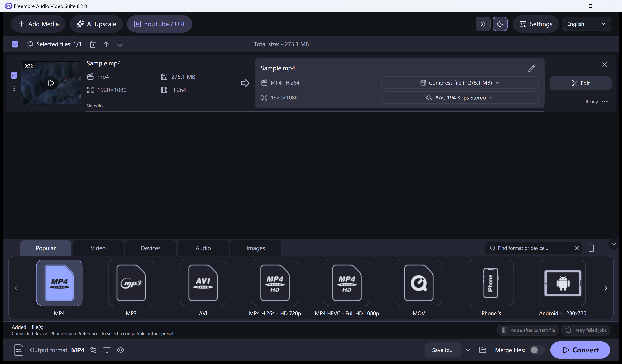Open the AAC 194 Kbps Stereo dropdown
This screenshot has height=364, width=622.
(460, 98)
